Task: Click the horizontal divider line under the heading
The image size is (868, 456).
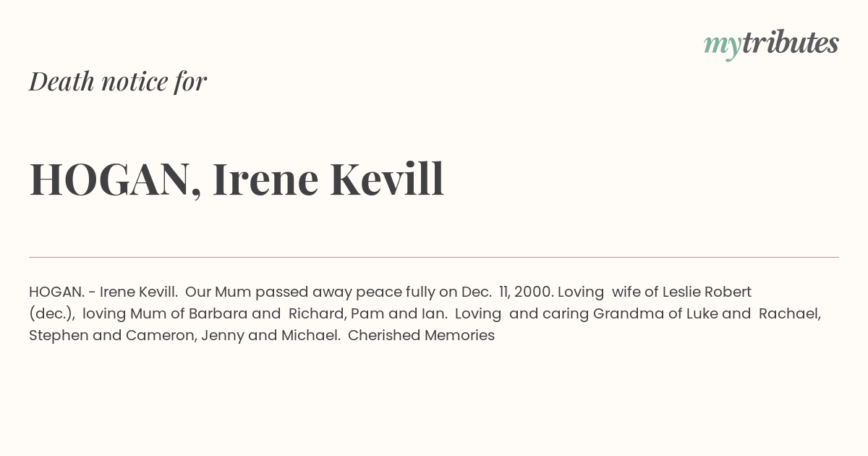Action: (434, 257)
